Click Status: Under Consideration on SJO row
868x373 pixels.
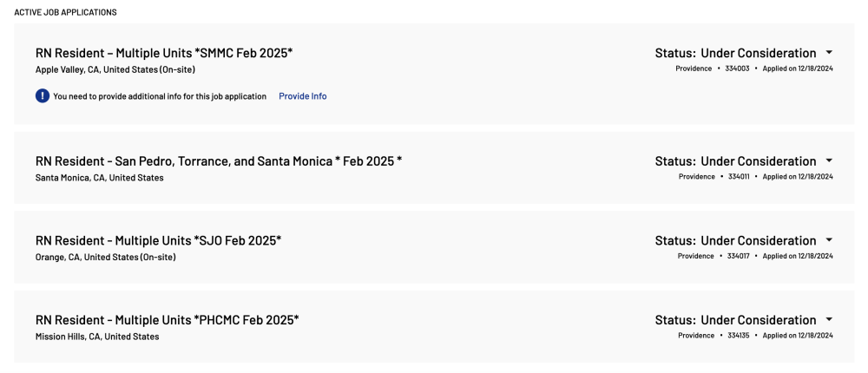[736, 241]
